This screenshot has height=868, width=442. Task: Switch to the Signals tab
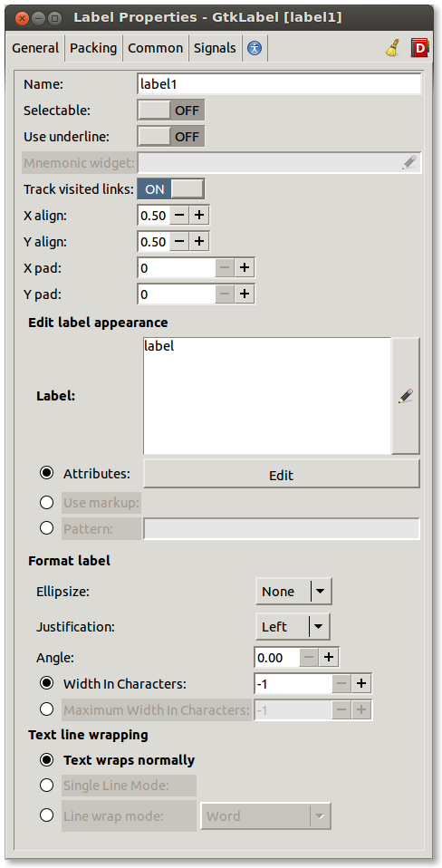tap(216, 48)
